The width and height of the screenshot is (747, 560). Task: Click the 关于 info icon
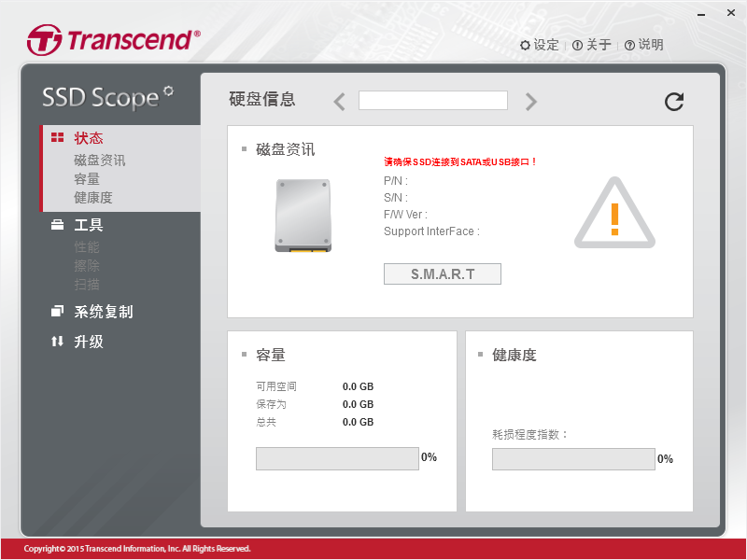coord(579,44)
